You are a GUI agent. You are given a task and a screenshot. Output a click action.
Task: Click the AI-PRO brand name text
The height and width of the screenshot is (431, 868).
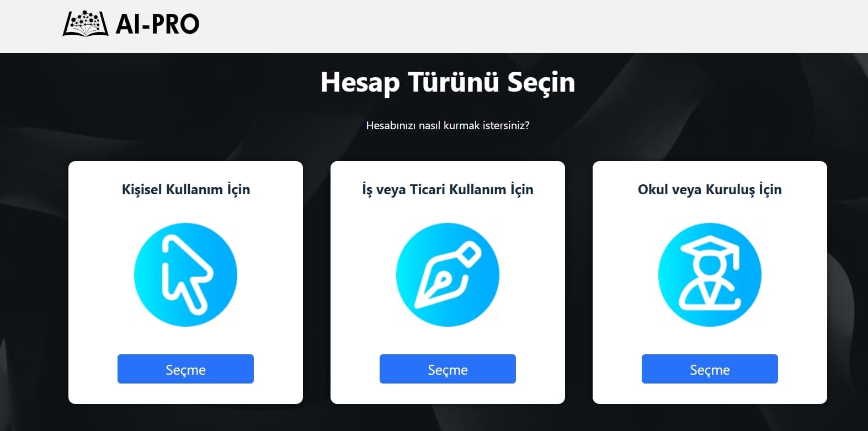pyautogui.click(x=157, y=24)
